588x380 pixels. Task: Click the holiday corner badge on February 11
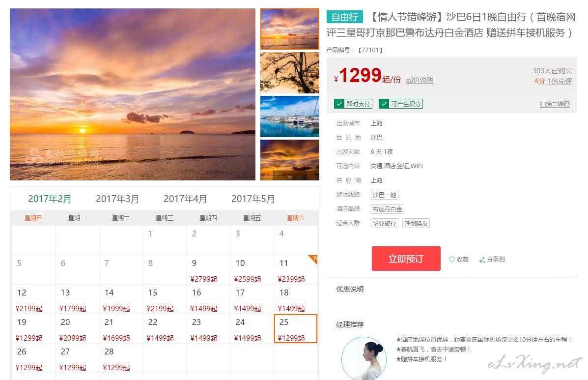(x=313, y=259)
